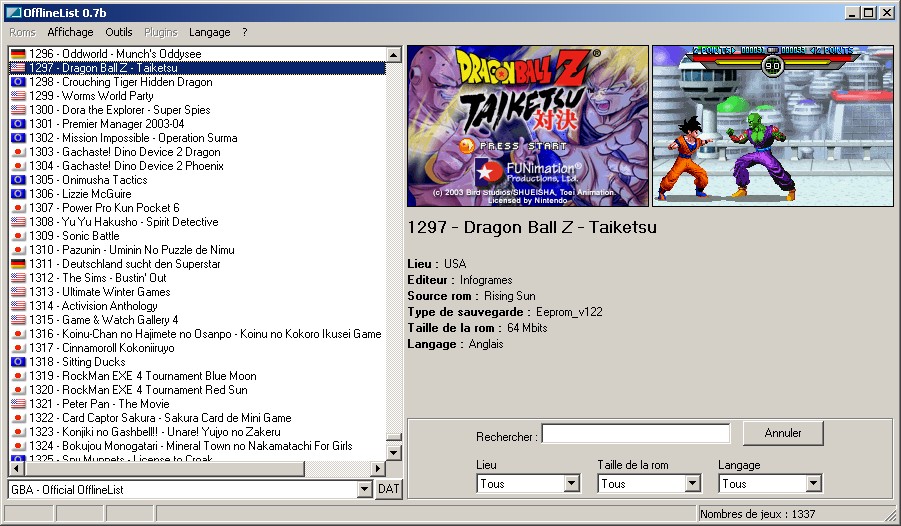Click the Japan flag beside Power Pro Kun Pocket 6
Image resolution: width=901 pixels, height=526 pixels.
18,208
